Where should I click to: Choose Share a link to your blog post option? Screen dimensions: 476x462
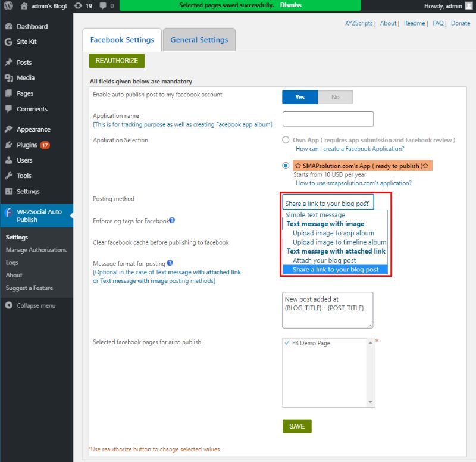335,270
